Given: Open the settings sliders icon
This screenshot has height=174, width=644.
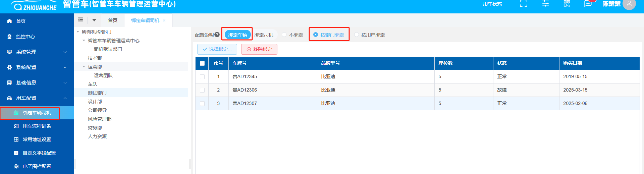Looking at the screenshot, I should pyautogui.click(x=546, y=4).
